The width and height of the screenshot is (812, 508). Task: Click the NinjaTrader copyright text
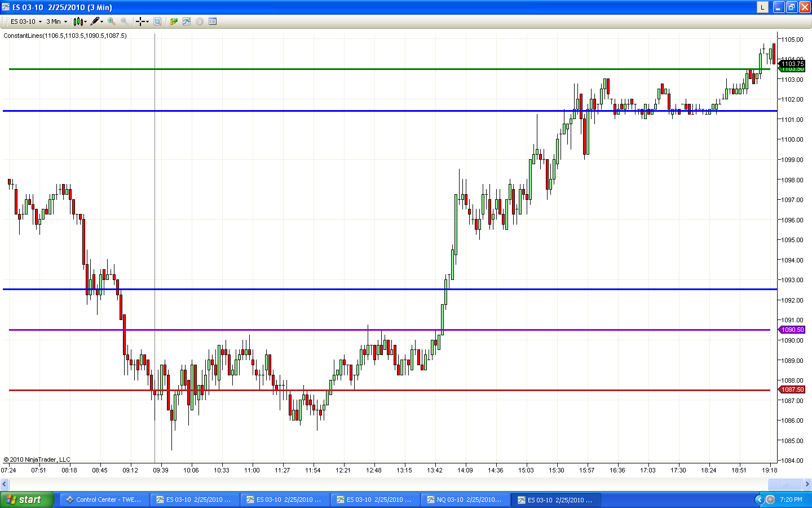(x=37, y=459)
